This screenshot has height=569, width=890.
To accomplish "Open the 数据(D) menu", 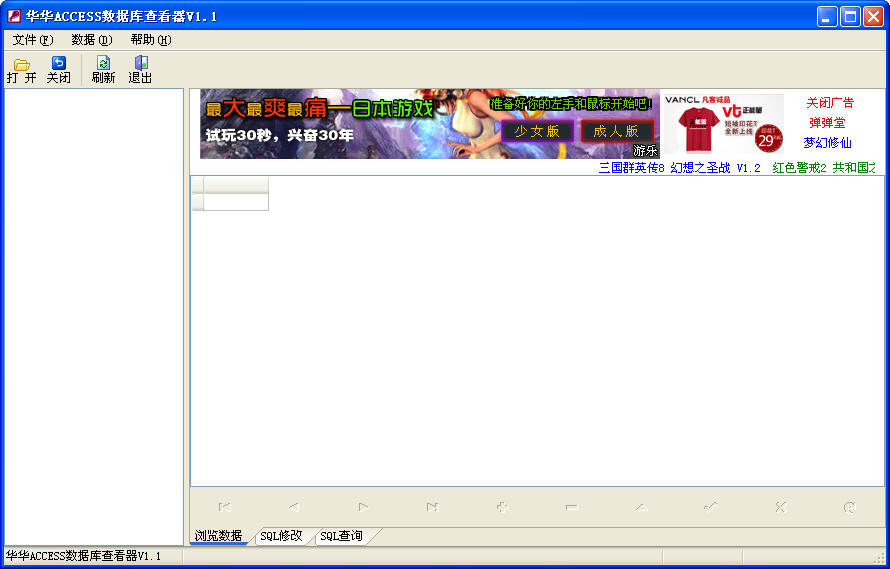I will [x=92, y=40].
